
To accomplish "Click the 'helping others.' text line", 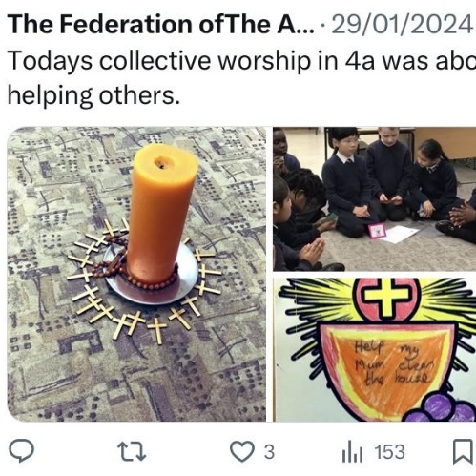I will click(x=93, y=95).
